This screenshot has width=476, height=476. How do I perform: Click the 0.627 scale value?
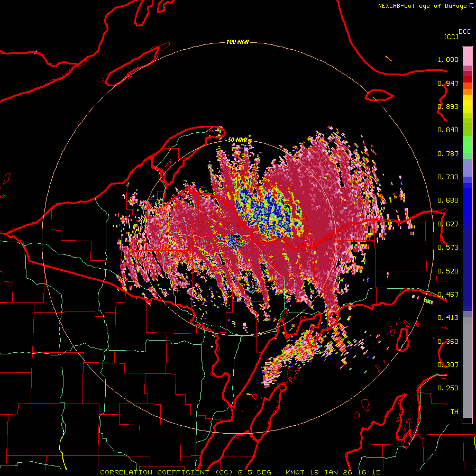pos(448,224)
